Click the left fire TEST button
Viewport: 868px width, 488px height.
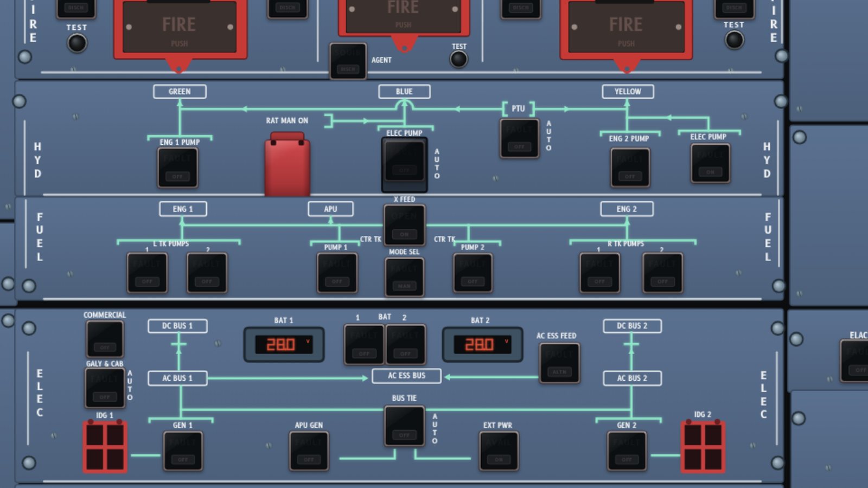coord(77,43)
